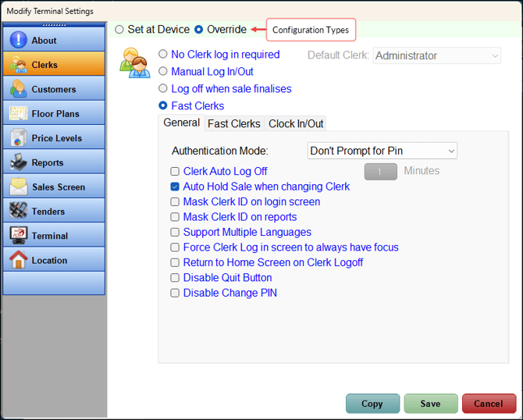Choose Manual Log In/Out option
The height and width of the screenshot is (420, 523).
pos(163,71)
